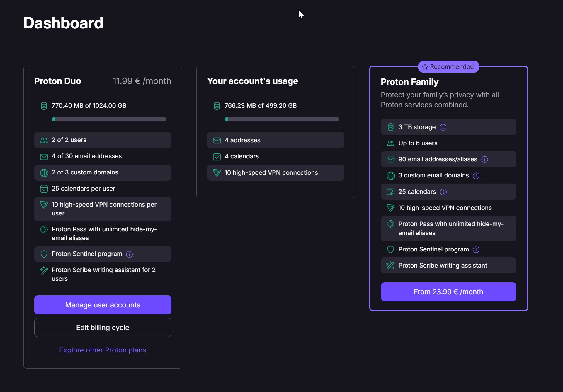Click the Recommended badge
This screenshot has width=563, height=392.
[x=448, y=67]
